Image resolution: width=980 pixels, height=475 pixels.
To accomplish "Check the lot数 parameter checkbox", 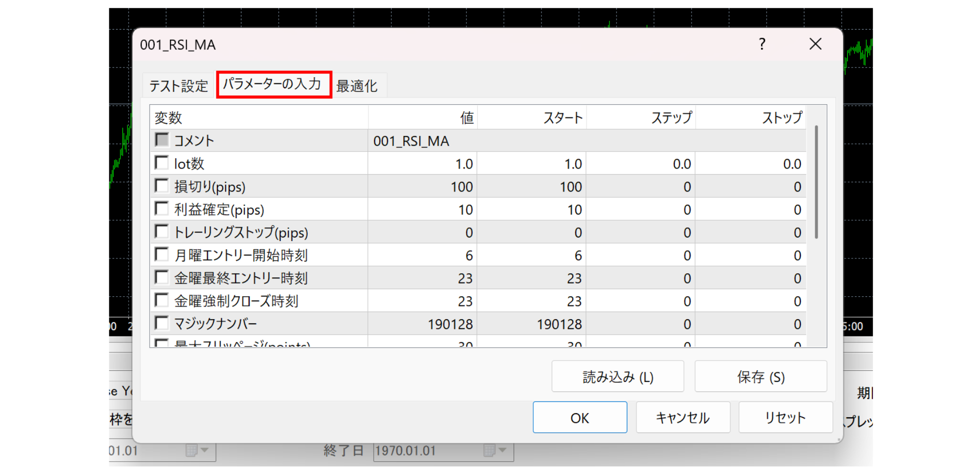I will point(161,162).
